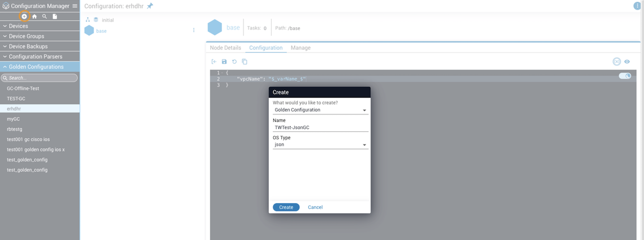Screen dimensions: 644x240
Task: Click the plus create icon in sidebar toolbar
Action: 24,16
